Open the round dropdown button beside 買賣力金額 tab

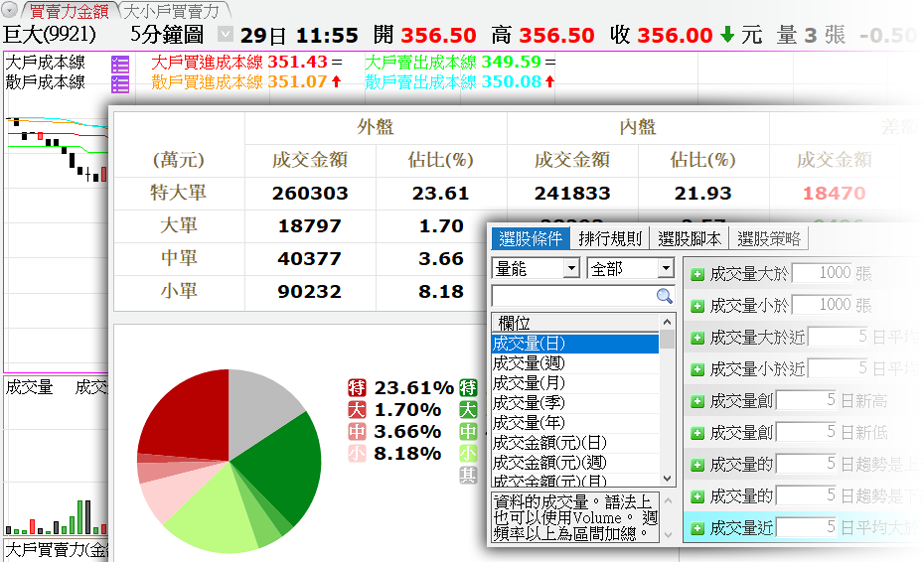pyautogui.click(x=9, y=10)
